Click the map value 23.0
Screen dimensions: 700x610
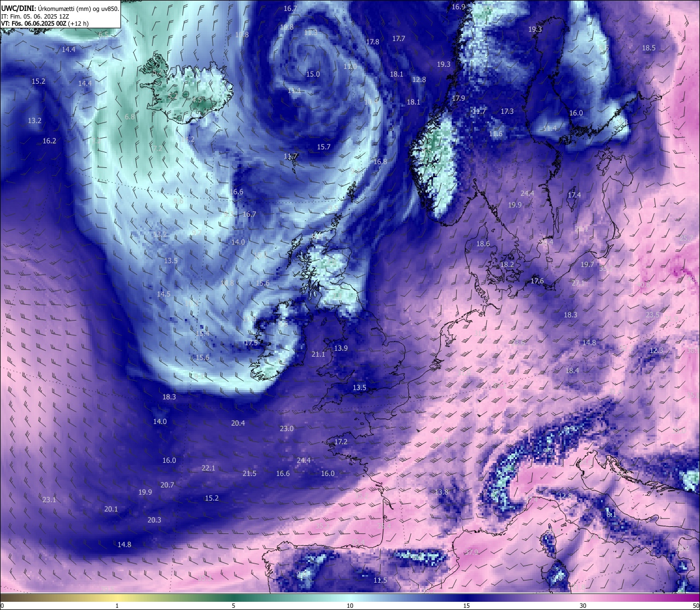point(287,429)
